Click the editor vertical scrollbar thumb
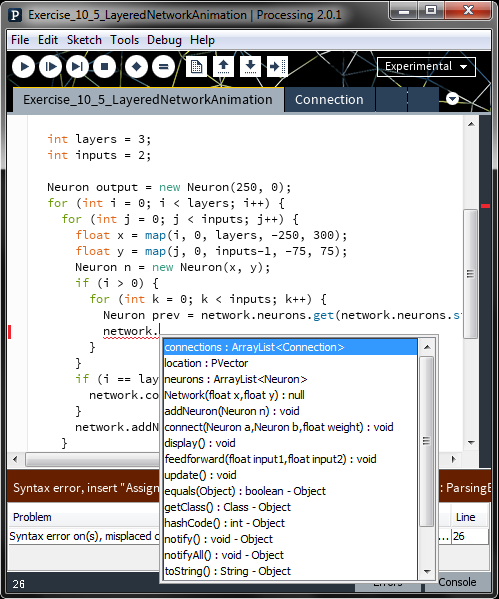 point(471,274)
